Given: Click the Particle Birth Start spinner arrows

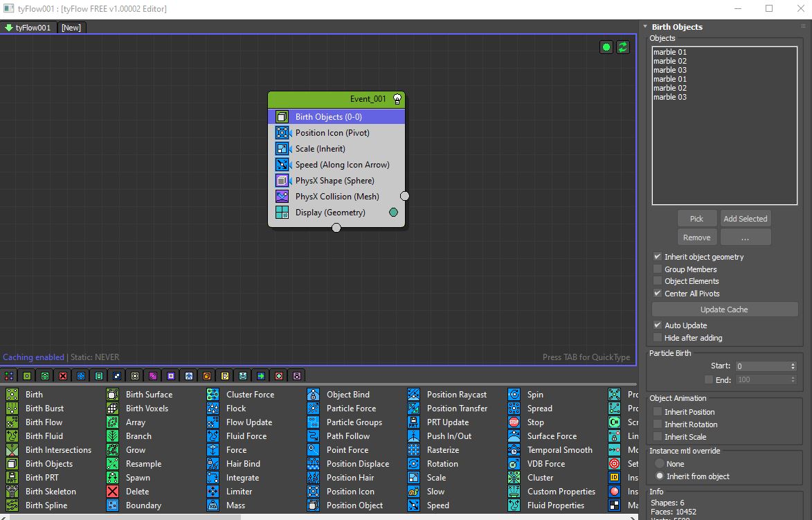Looking at the screenshot, I should coord(793,366).
